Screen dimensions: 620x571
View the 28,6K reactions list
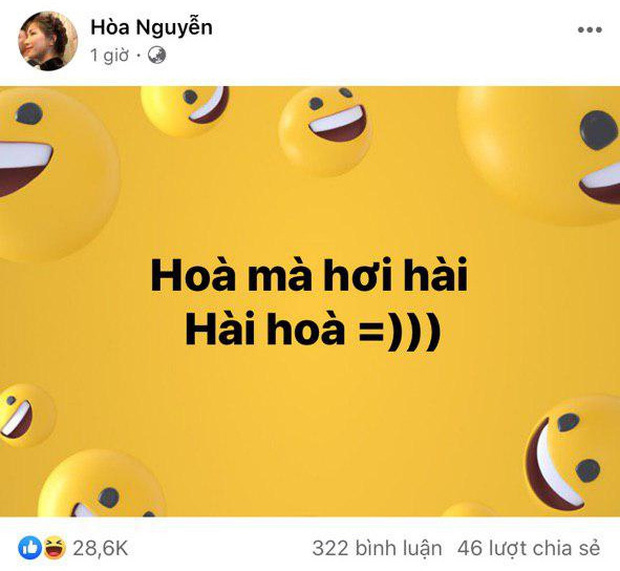(100, 547)
